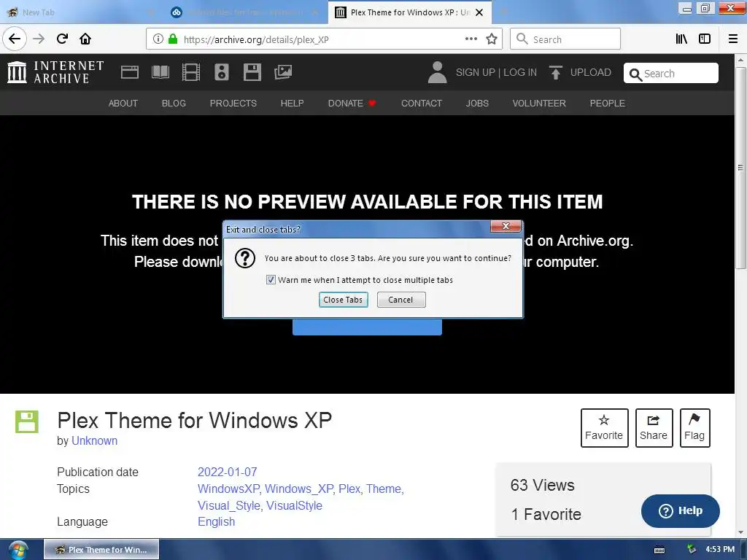Open the Web media type icon

130,72
